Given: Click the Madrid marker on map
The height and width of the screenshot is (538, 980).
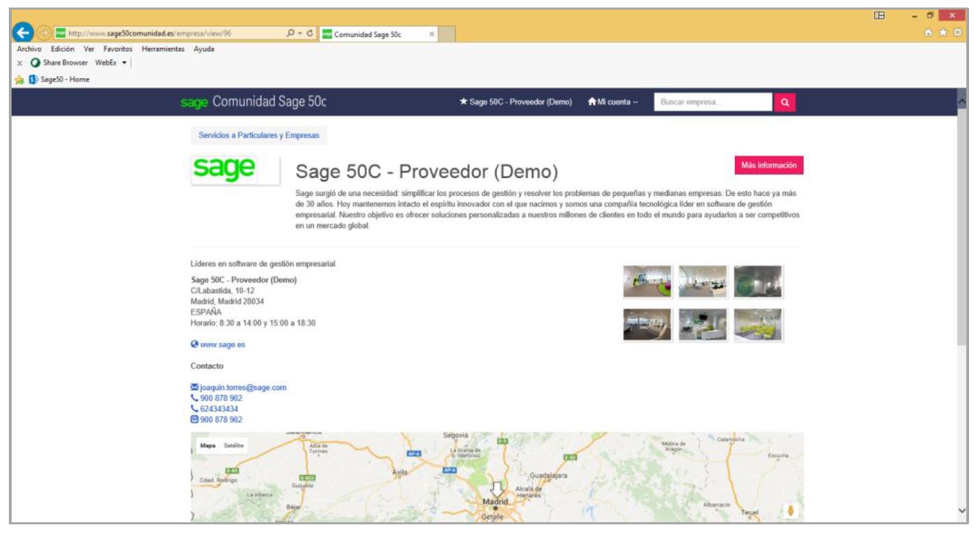Looking at the screenshot, I should tap(498, 490).
